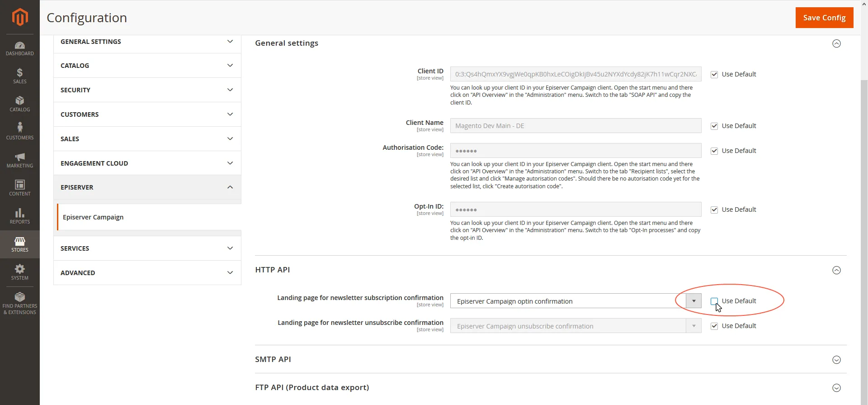This screenshot has height=405, width=868.
Task: Expand the ADVANCED config group
Action: pos(147,273)
